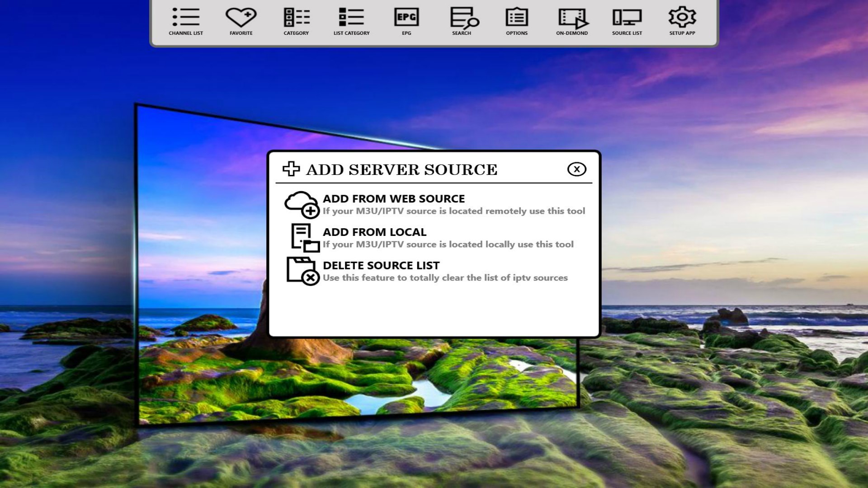
Task: Click the Favorite heart icon
Action: tap(241, 18)
